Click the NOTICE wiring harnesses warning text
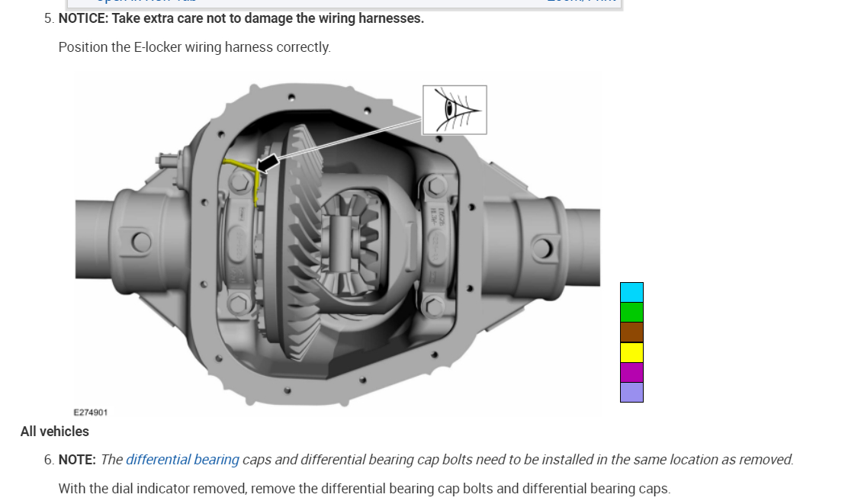This screenshot has height=504, width=845. click(241, 18)
